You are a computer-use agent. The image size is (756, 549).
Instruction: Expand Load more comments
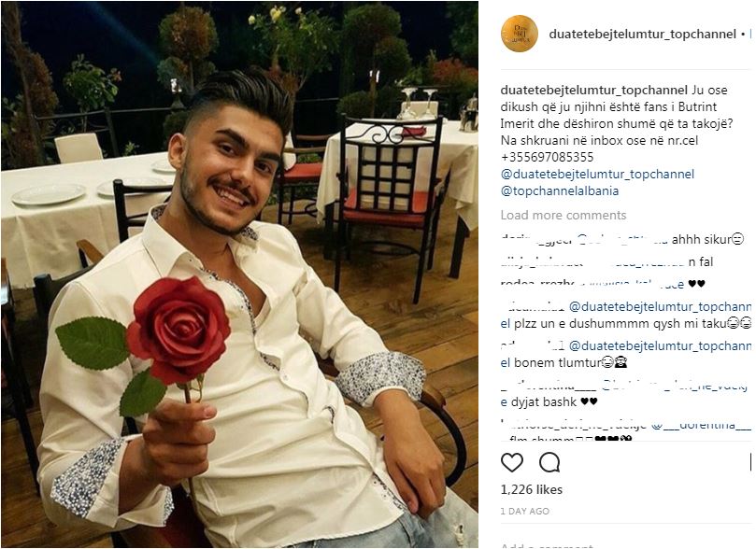pyautogui.click(x=563, y=216)
